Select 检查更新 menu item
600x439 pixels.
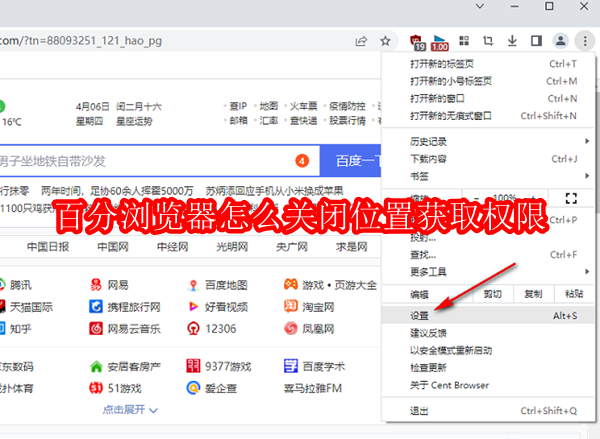pos(488,367)
